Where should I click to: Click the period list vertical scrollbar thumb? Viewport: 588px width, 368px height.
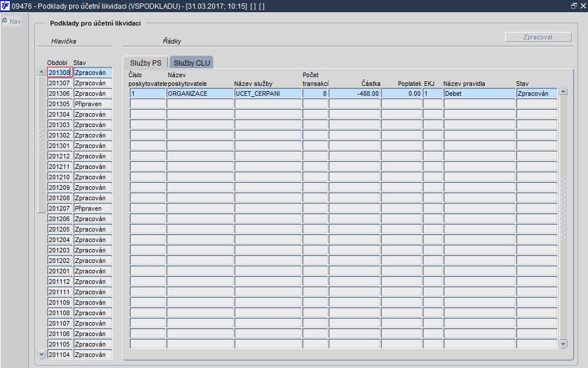point(42,145)
